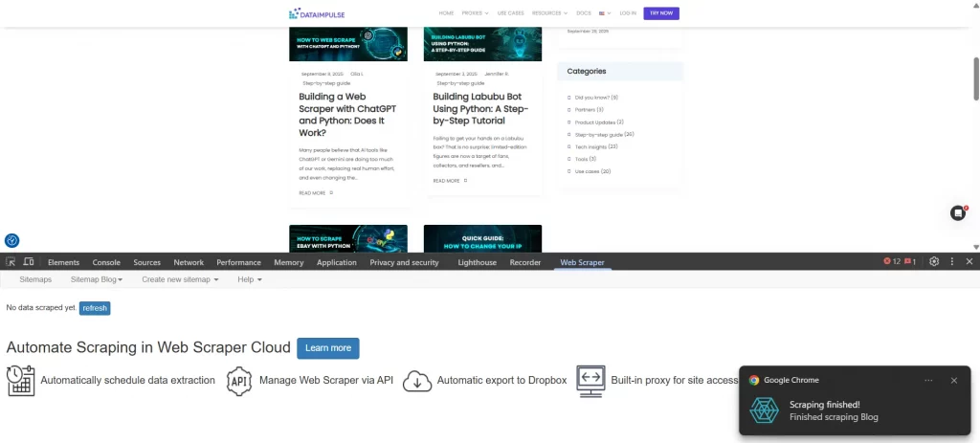
Task: Open the black chat widget bubble
Action: click(957, 213)
